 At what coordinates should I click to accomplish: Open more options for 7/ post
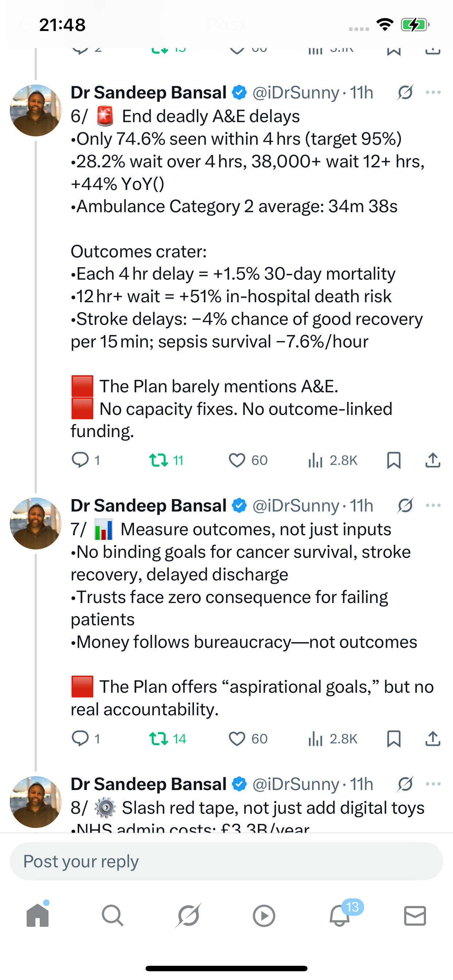[x=433, y=506]
